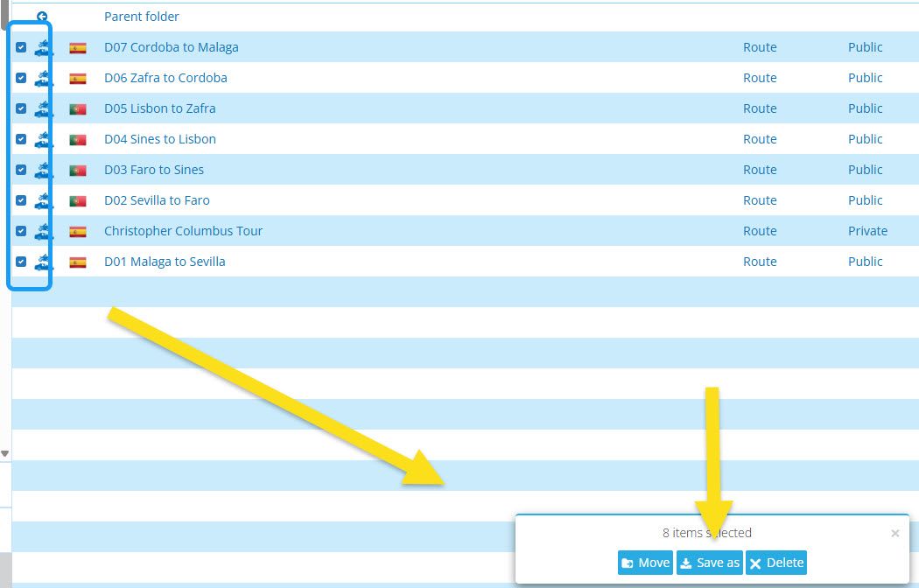
Task: Click Route type in the D05 Lisbon row
Action: pyautogui.click(x=760, y=108)
